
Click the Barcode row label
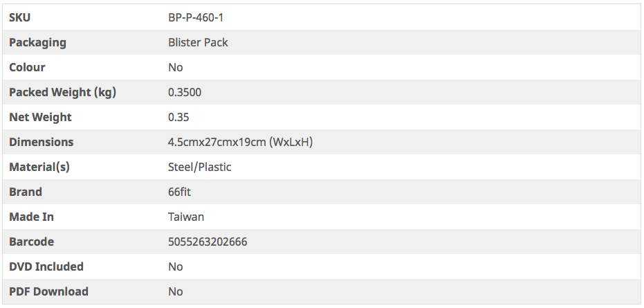[31, 242]
